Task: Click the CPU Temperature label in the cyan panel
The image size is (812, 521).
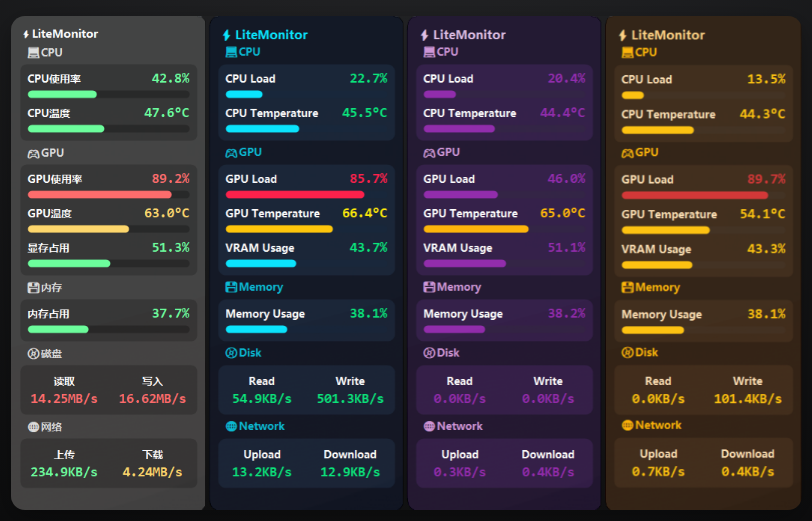Action: point(272,113)
